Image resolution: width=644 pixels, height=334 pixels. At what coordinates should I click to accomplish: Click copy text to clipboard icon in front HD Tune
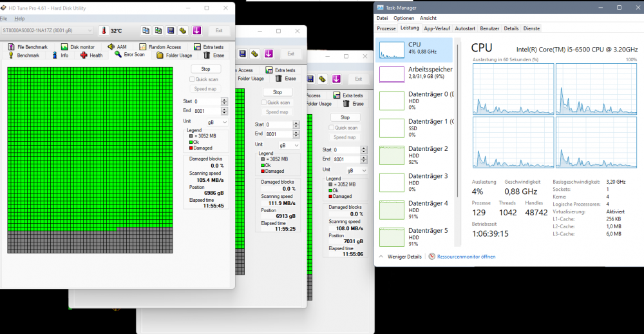click(146, 30)
